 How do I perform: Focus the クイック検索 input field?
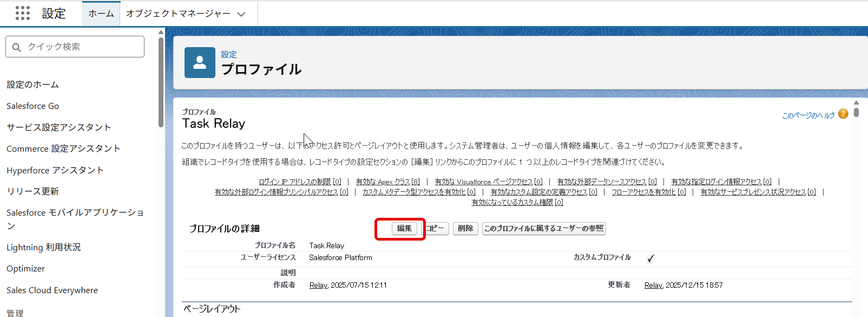pos(75,47)
